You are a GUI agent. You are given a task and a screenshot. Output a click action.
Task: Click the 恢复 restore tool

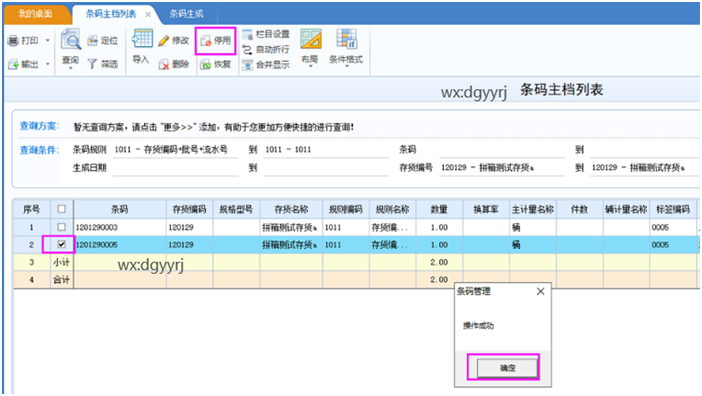coord(215,64)
